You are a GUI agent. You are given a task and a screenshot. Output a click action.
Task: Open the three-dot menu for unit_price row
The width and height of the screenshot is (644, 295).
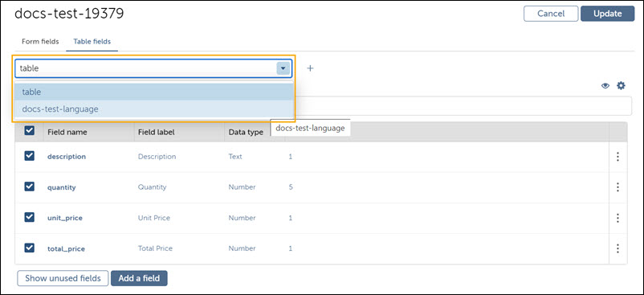pyautogui.click(x=618, y=218)
